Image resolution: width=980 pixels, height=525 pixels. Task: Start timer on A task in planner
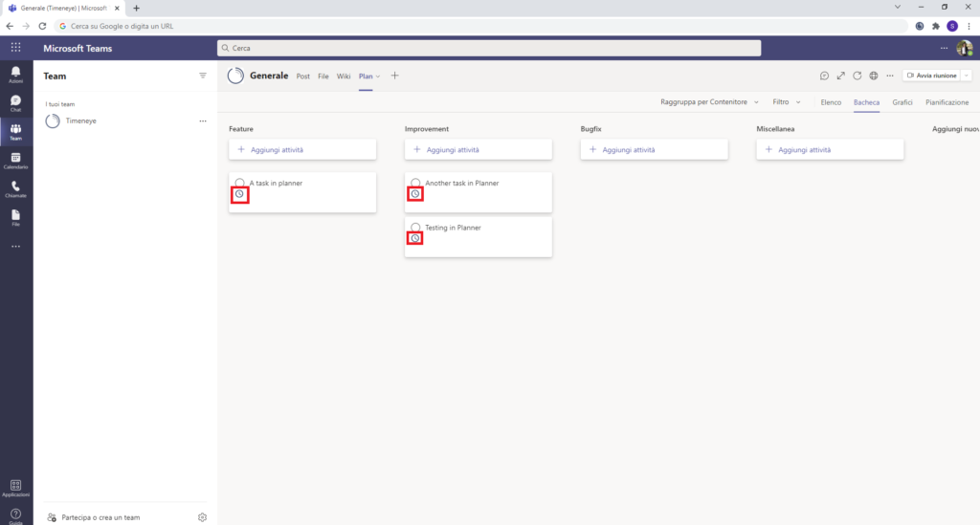(x=239, y=194)
